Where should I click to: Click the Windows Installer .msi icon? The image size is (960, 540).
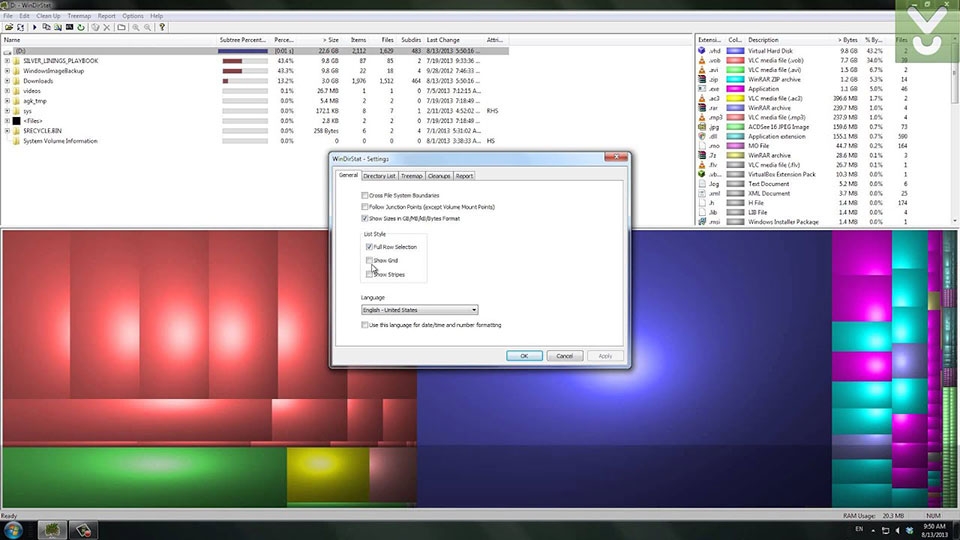click(x=702, y=222)
